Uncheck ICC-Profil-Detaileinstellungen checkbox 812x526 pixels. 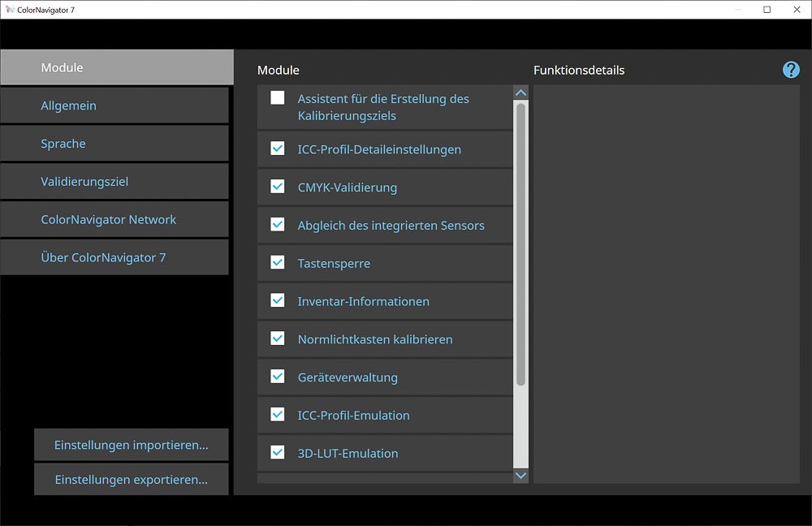coord(278,149)
